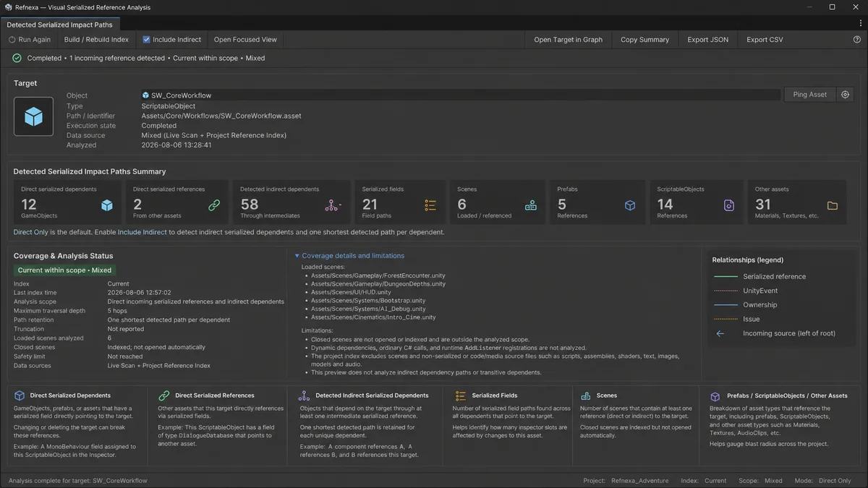868x488 pixels.
Task: Click the DungeonDepths.unity scene entry
Action: (378, 284)
